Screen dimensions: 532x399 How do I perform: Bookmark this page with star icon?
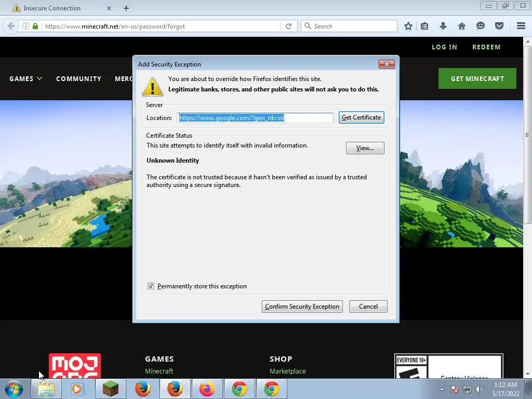click(408, 26)
